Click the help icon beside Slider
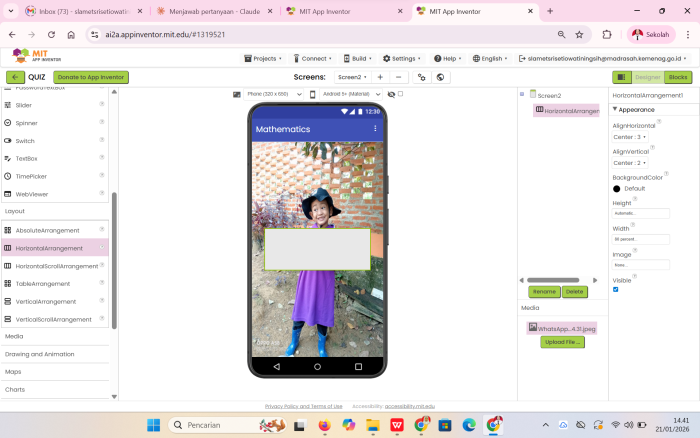This screenshot has height=438, width=700. (x=102, y=104)
